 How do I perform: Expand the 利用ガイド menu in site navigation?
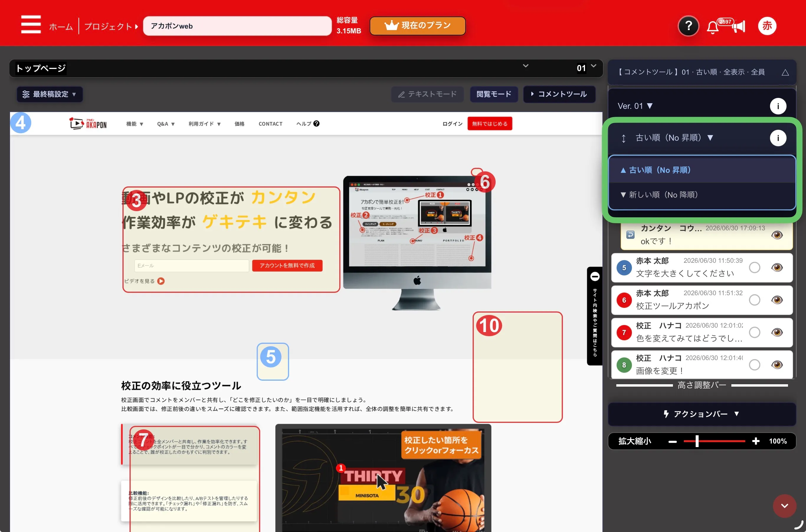[205, 124]
